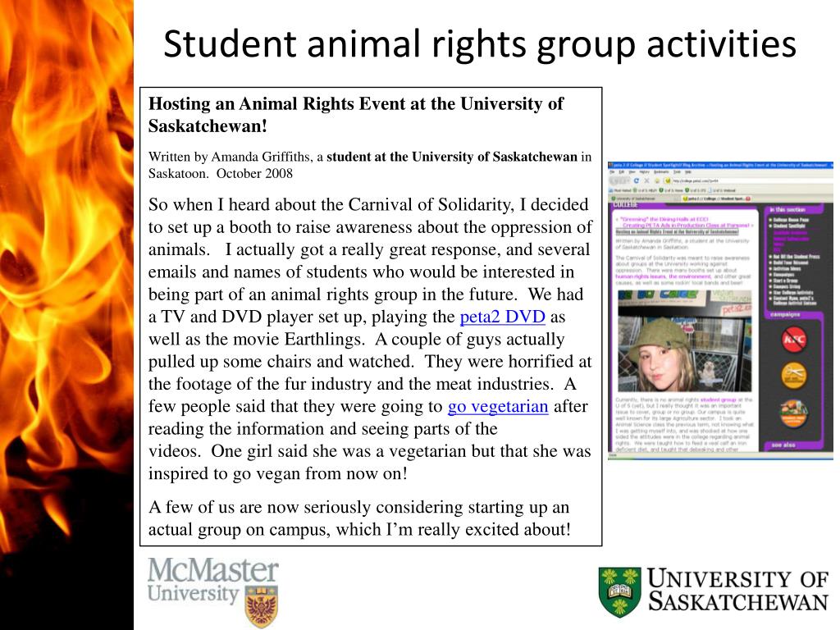Open the History menu in browser screenshot
The image size is (840, 630).
pos(645,172)
